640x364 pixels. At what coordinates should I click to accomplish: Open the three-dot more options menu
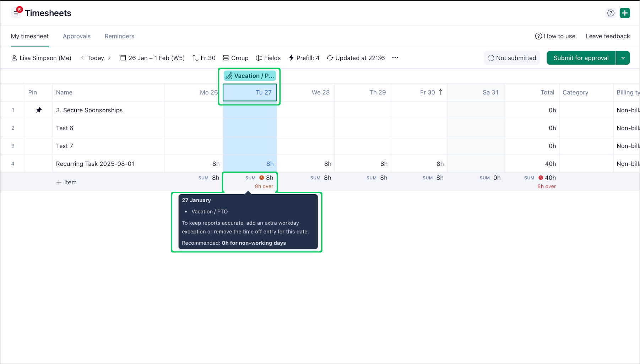coord(395,58)
